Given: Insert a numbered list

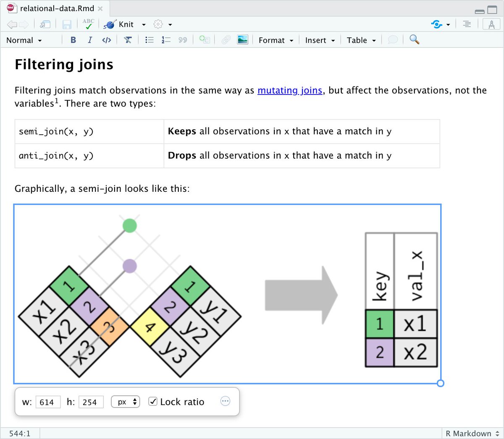Looking at the screenshot, I should coord(166,40).
